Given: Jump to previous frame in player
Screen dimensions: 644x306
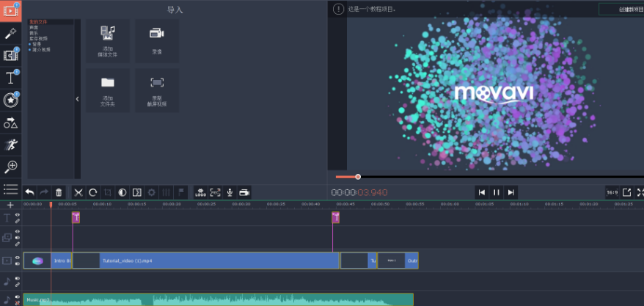Looking at the screenshot, I should [x=482, y=192].
